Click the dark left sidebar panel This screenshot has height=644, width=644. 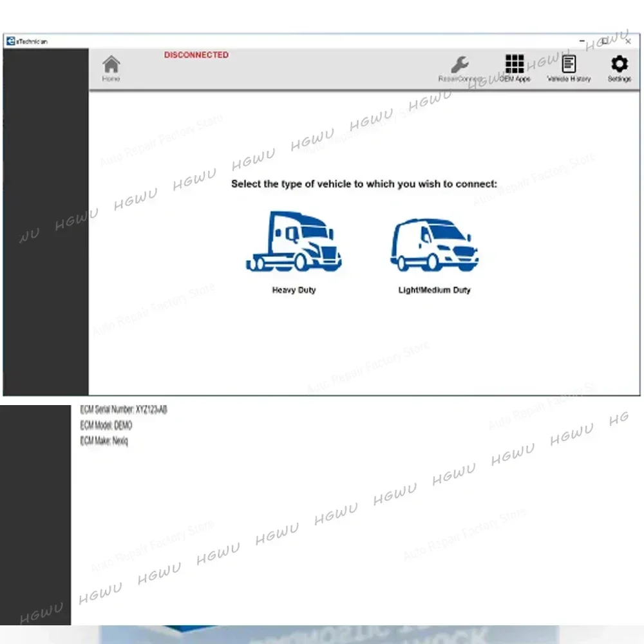(x=45, y=225)
